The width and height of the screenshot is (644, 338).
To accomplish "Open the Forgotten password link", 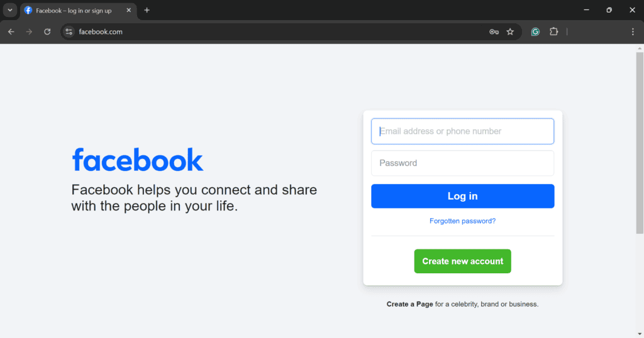I will point(462,221).
